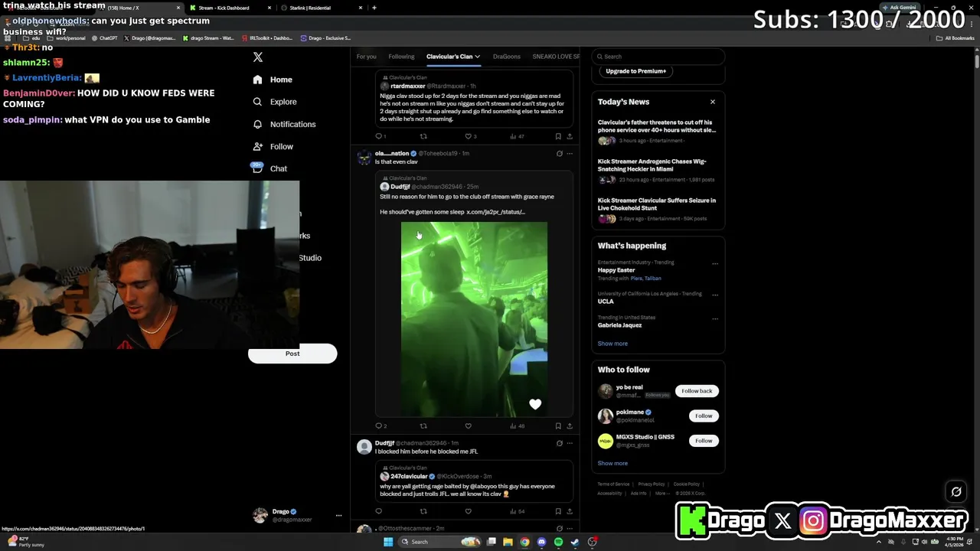Bookmark the post quoting rtardmaxxer
The width and height of the screenshot is (980, 551).
(558, 136)
